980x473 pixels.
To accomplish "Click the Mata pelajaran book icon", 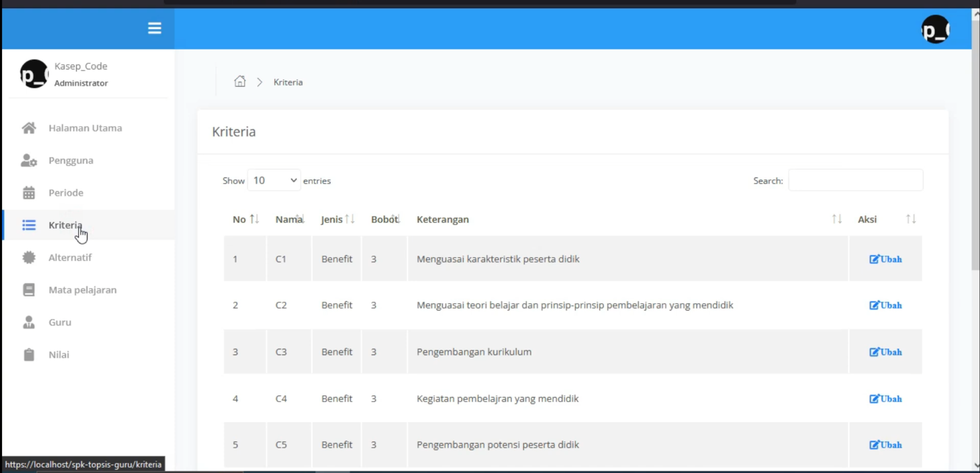I will 29,290.
